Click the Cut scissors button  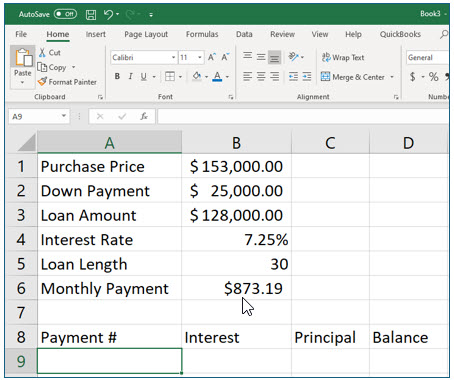pyautogui.click(x=50, y=53)
